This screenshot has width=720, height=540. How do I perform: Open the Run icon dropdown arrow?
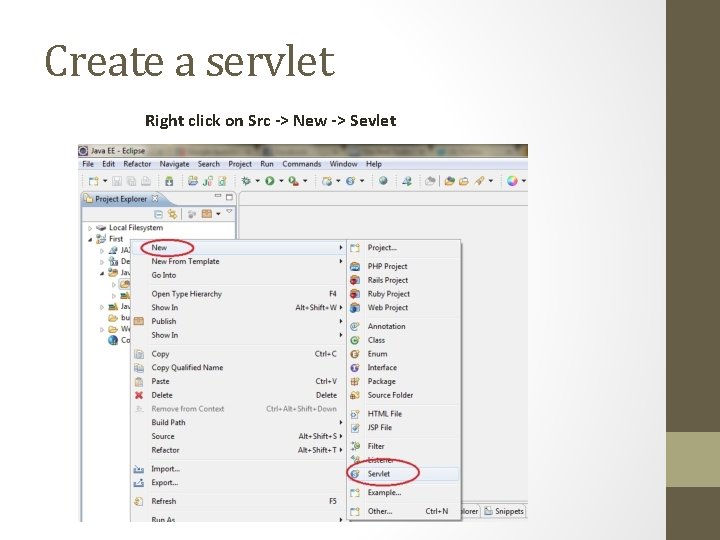(x=281, y=181)
